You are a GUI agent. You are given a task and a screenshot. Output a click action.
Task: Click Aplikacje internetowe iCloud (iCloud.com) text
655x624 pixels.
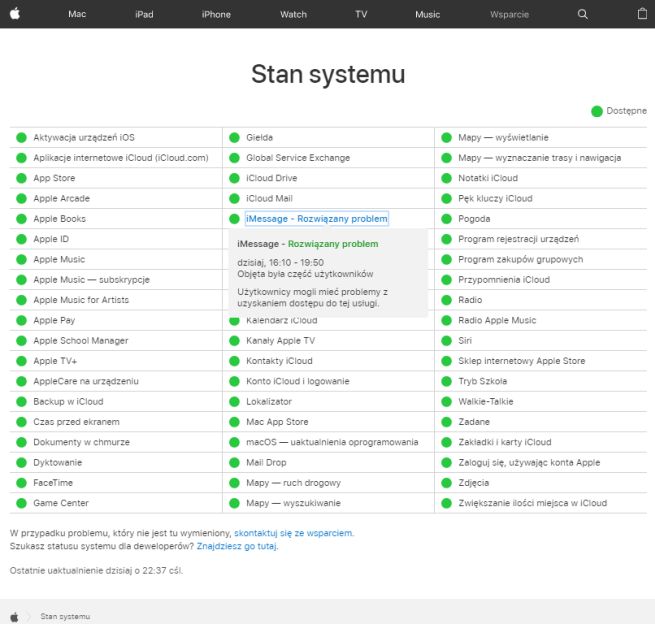tap(121, 158)
